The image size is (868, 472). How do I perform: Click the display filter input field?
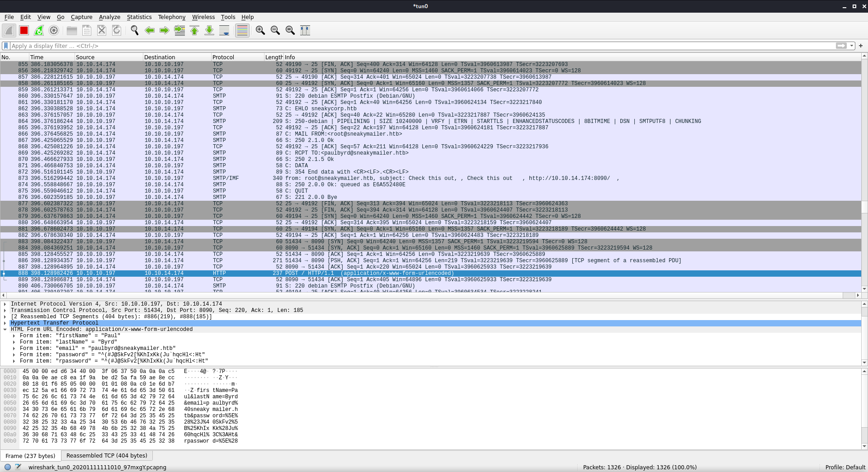click(x=407, y=46)
